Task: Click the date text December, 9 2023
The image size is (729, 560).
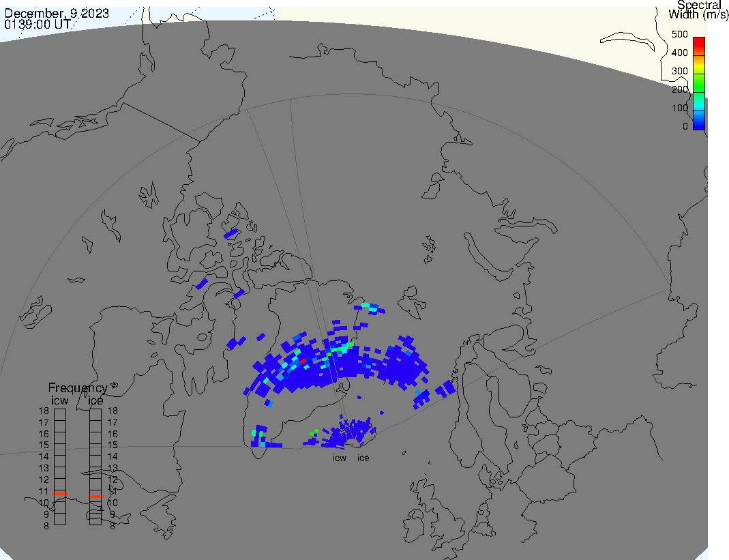Action: [x=57, y=14]
